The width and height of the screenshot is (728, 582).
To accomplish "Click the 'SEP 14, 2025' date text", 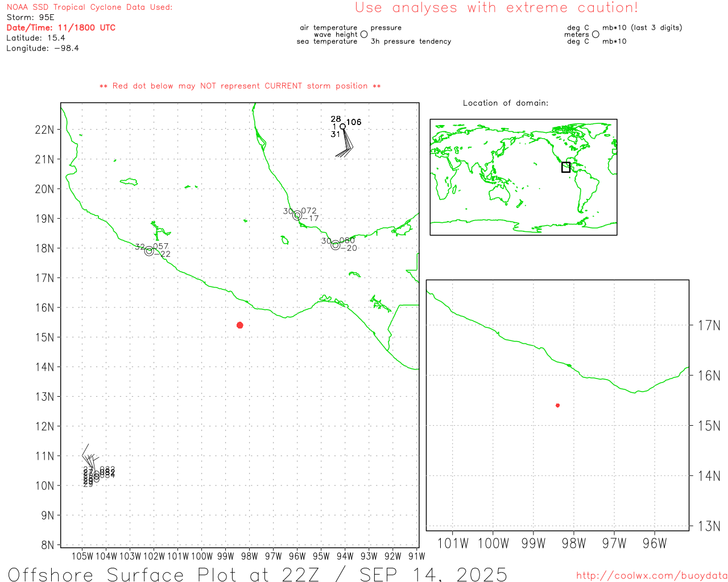I will 433,574.
